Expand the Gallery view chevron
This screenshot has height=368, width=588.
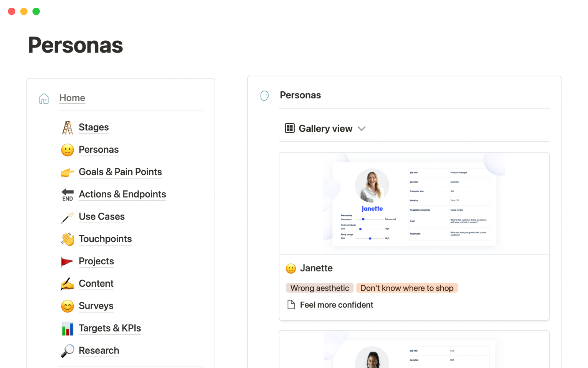coord(362,128)
